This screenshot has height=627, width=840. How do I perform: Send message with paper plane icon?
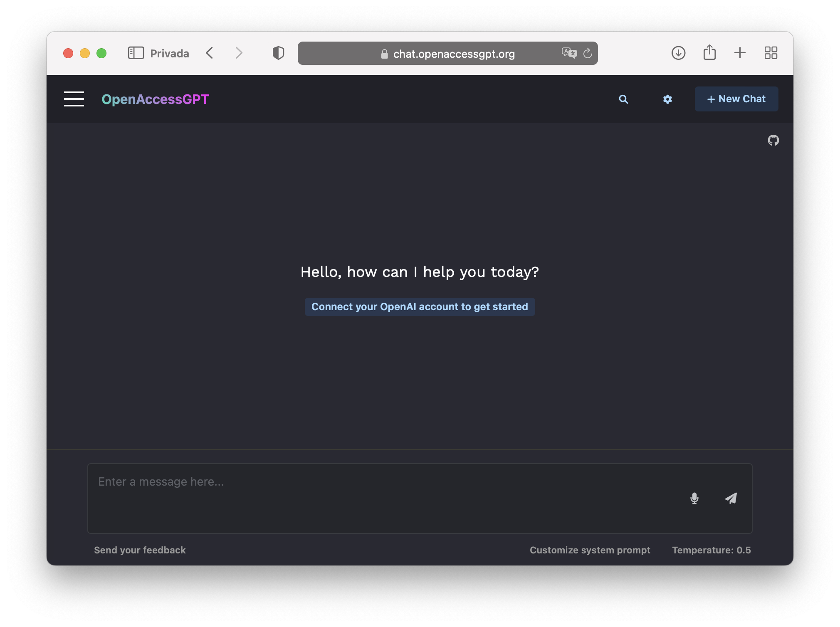(x=731, y=498)
